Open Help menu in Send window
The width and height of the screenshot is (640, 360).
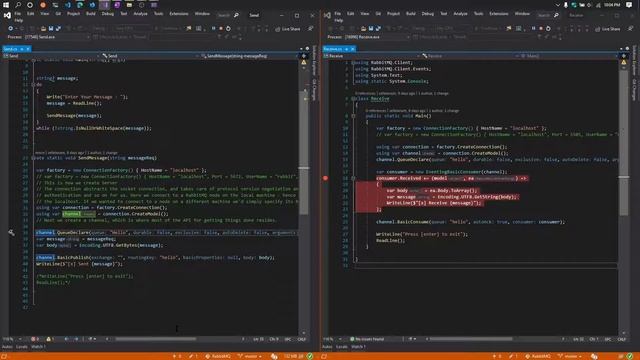point(18,20)
